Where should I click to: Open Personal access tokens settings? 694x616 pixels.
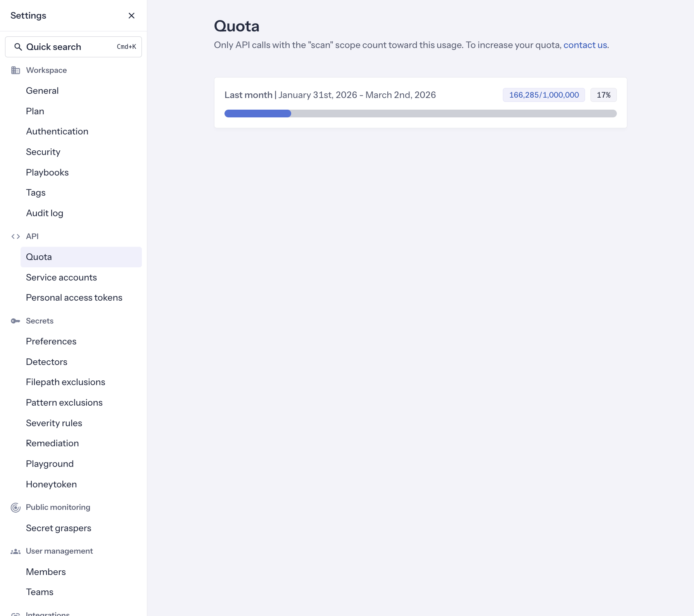74,297
